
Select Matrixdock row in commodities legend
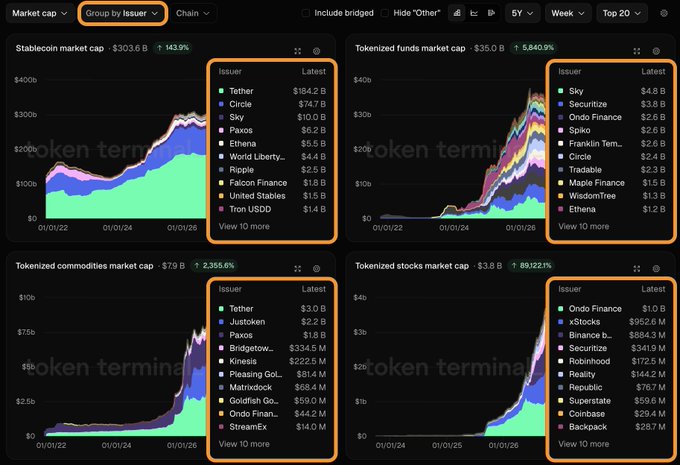[x=272, y=387]
